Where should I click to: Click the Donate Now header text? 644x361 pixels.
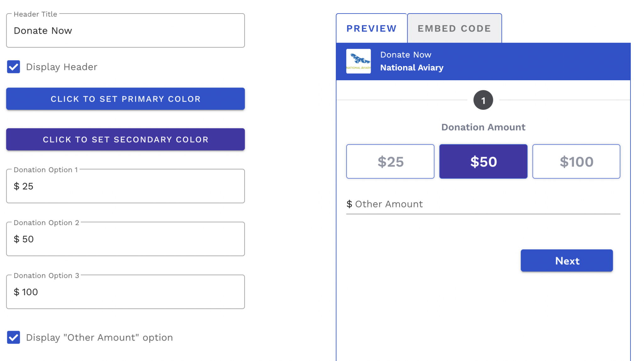406,54
